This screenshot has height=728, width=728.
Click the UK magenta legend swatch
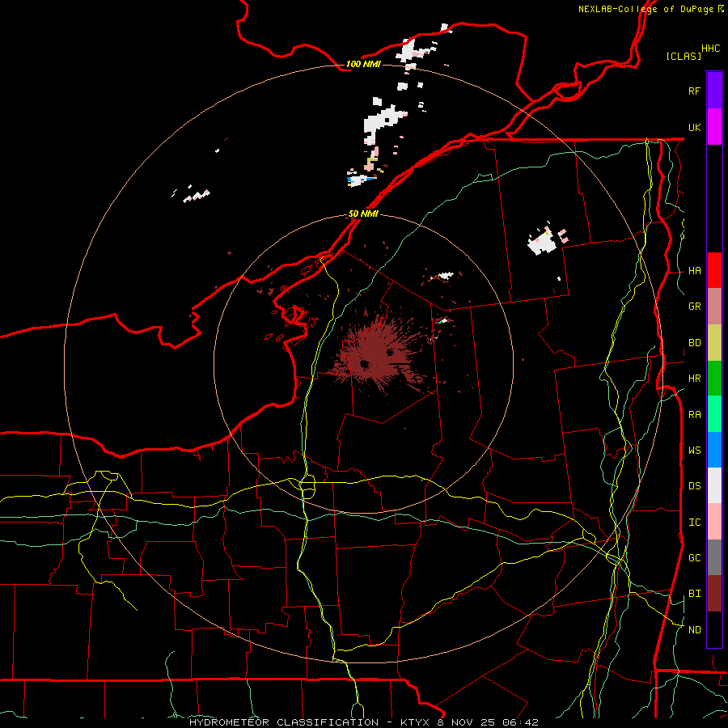click(x=714, y=127)
